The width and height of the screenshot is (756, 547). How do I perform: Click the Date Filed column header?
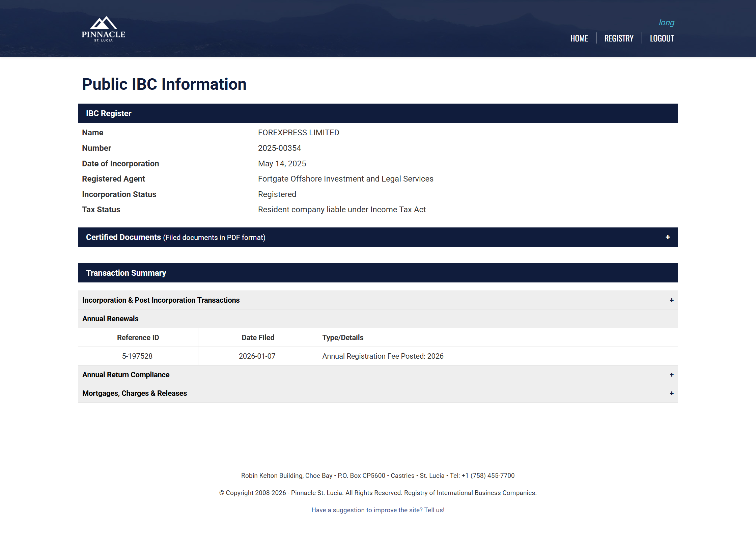click(x=258, y=338)
